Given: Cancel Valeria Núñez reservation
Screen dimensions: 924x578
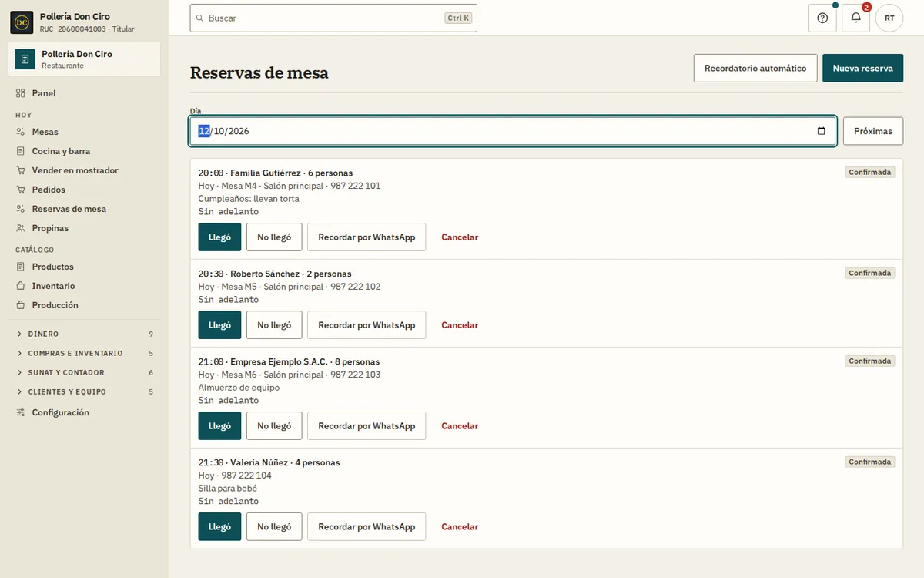Looking at the screenshot, I should [x=460, y=527].
